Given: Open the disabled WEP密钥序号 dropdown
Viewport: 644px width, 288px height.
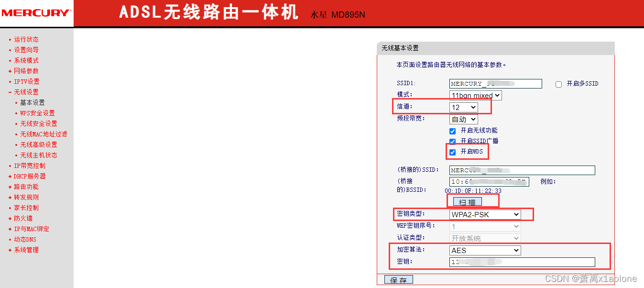Looking at the screenshot, I should pos(485,226).
